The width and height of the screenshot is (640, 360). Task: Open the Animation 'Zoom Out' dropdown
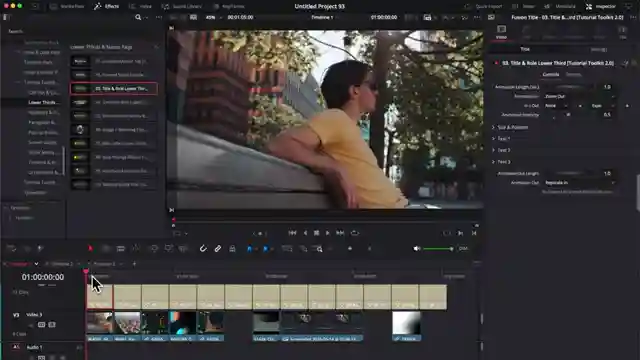point(579,97)
